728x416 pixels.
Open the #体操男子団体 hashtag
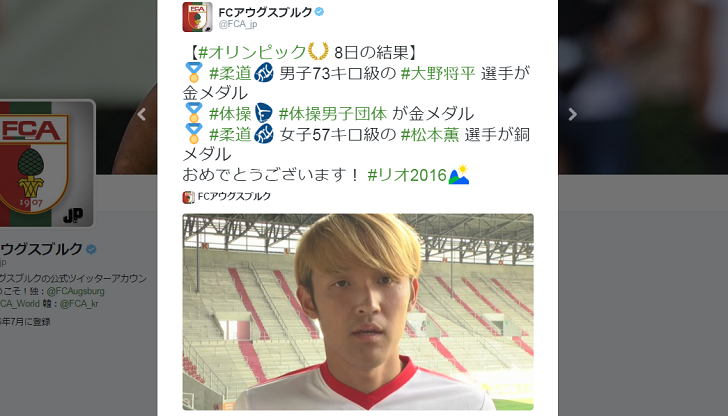332,114
